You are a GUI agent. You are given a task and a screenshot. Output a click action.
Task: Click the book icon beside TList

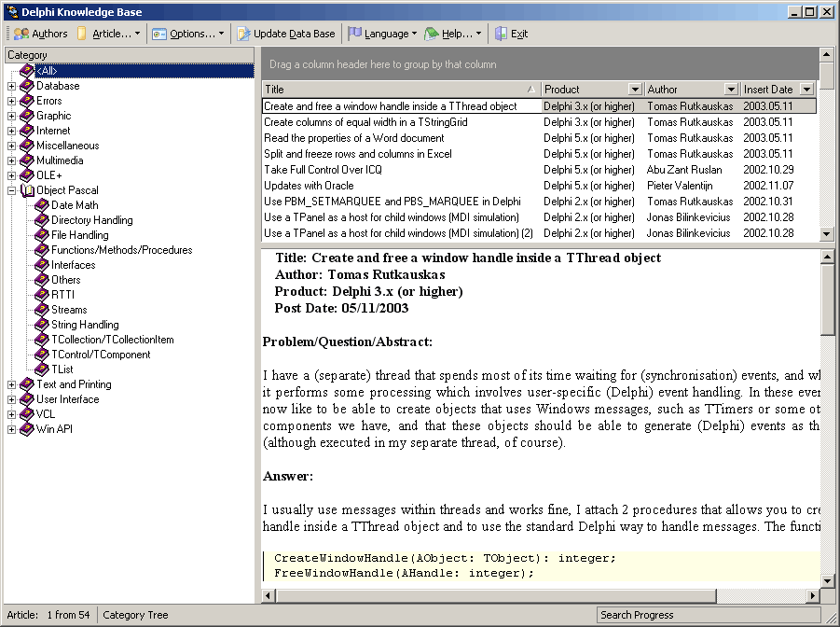pyautogui.click(x=42, y=369)
